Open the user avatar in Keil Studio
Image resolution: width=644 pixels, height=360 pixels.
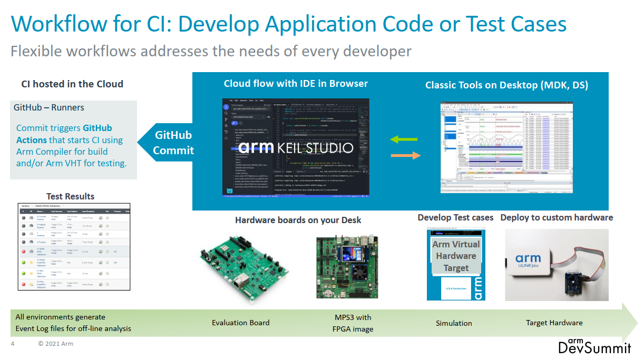click(226, 107)
